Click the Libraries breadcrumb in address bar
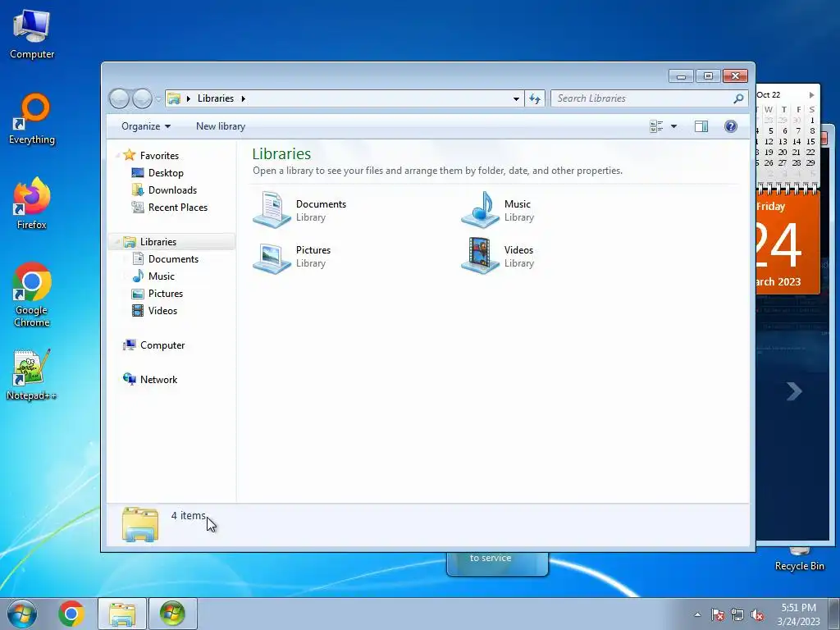The height and width of the screenshot is (630, 840). [216, 98]
